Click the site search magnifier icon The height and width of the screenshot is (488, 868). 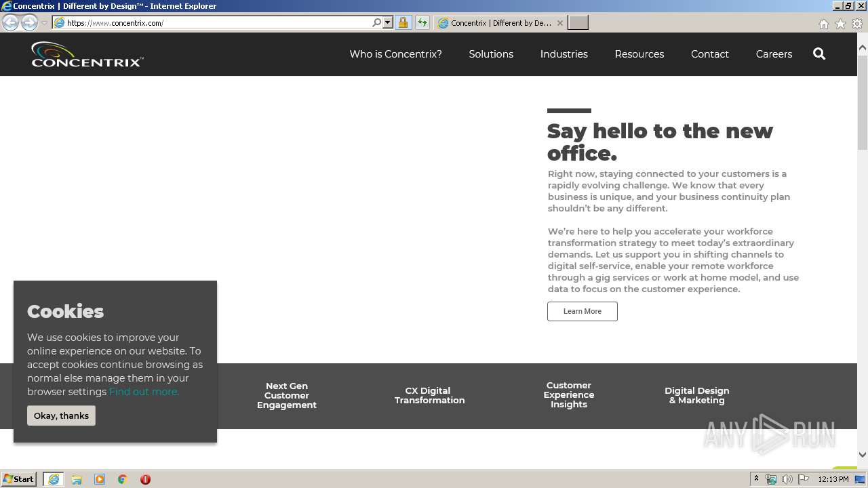[x=819, y=54]
